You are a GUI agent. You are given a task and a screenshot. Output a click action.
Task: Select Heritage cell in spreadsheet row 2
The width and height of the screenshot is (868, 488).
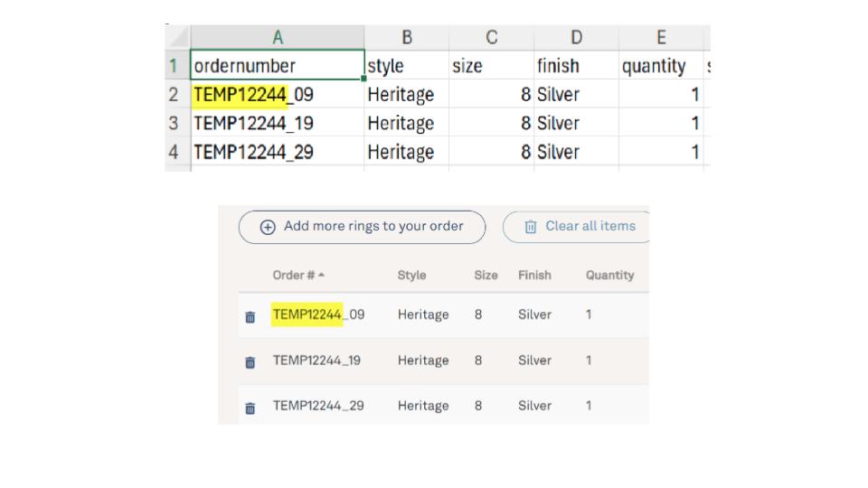pos(406,94)
